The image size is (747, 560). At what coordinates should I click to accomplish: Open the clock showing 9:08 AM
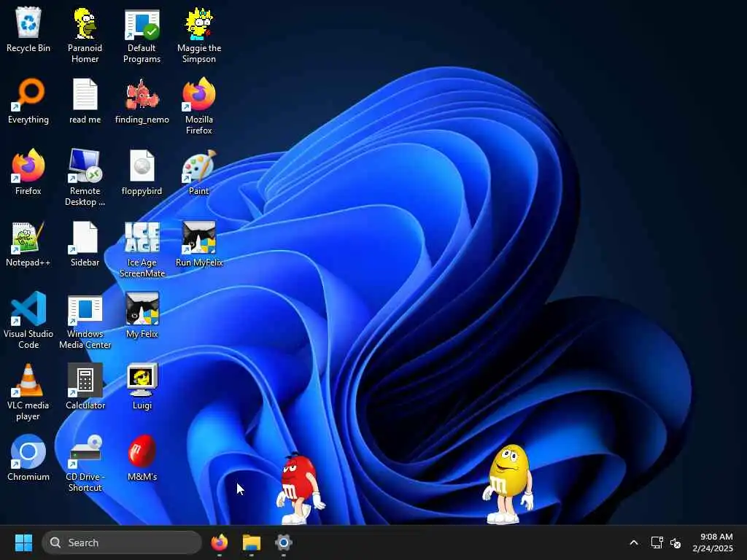(713, 542)
